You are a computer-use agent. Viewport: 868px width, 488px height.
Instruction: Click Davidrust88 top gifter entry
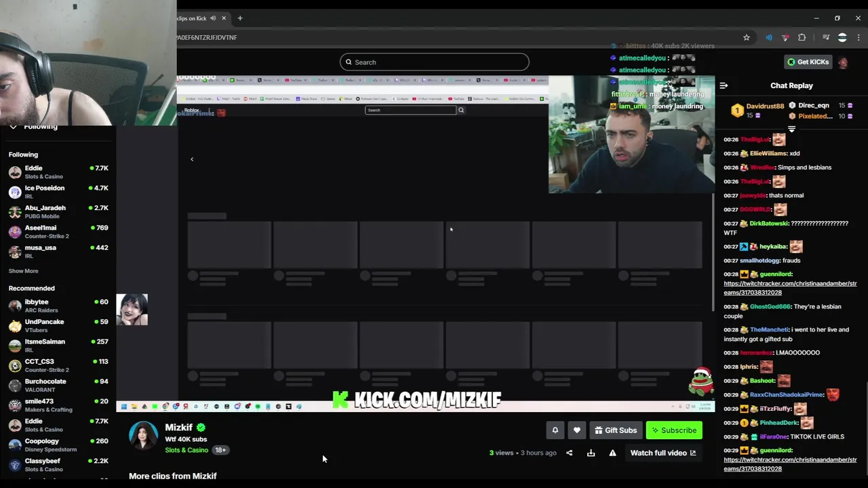click(757, 110)
